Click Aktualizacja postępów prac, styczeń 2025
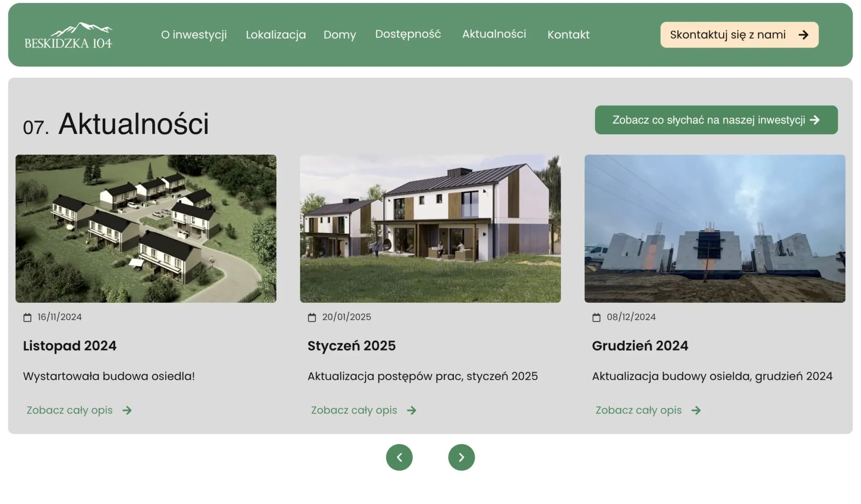The width and height of the screenshot is (861, 504). pyautogui.click(x=423, y=376)
